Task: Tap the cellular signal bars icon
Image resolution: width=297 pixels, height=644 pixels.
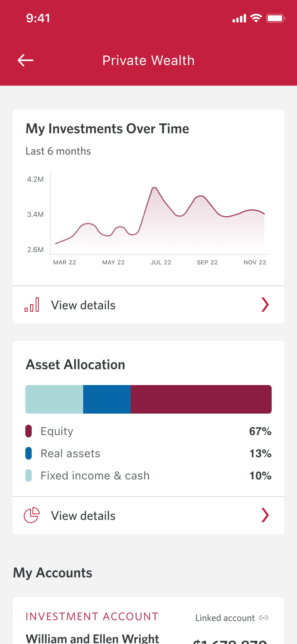Action: (239, 18)
